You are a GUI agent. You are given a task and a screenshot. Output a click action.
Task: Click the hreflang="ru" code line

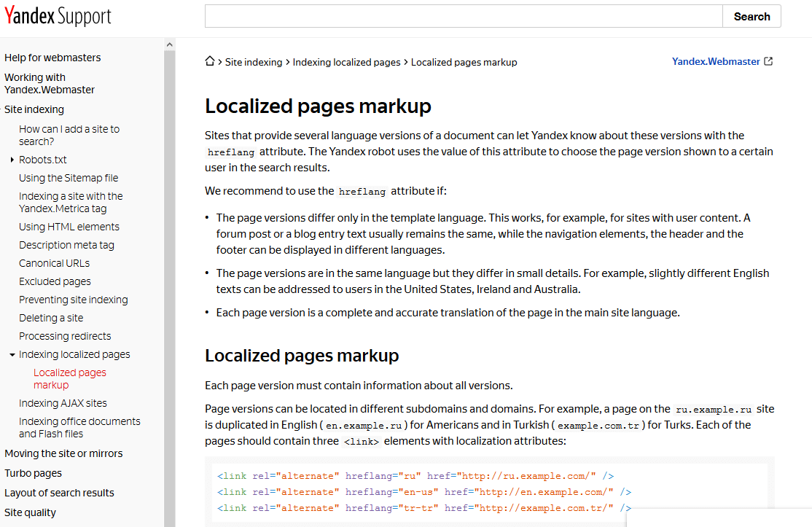(415, 476)
